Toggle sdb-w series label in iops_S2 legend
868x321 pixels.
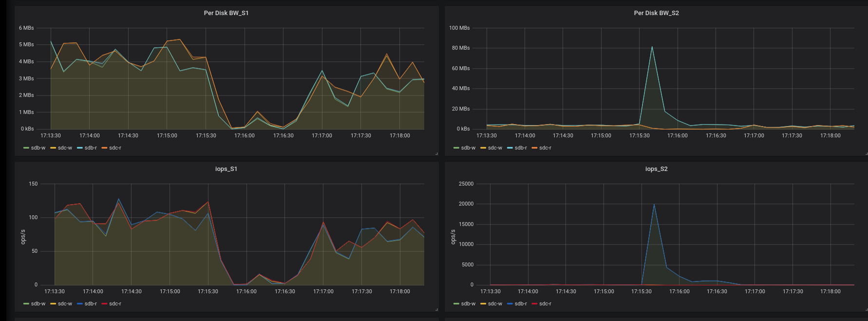pos(468,303)
